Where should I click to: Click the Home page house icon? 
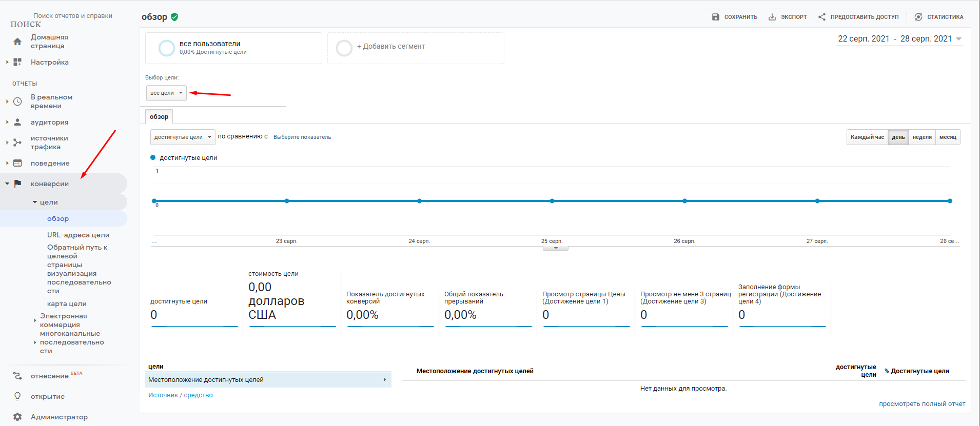click(x=17, y=42)
